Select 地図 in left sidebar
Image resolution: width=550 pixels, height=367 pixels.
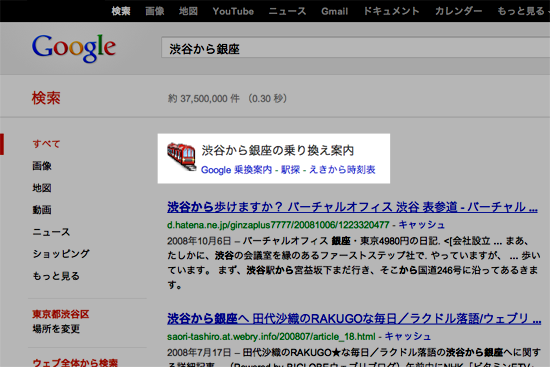tap(42, 188)
